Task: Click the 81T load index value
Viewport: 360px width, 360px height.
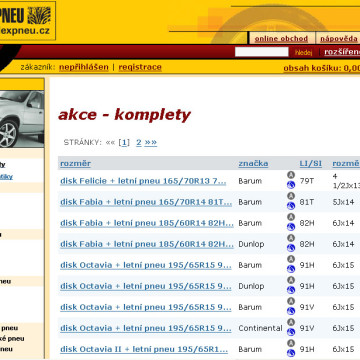Action: 307,202
